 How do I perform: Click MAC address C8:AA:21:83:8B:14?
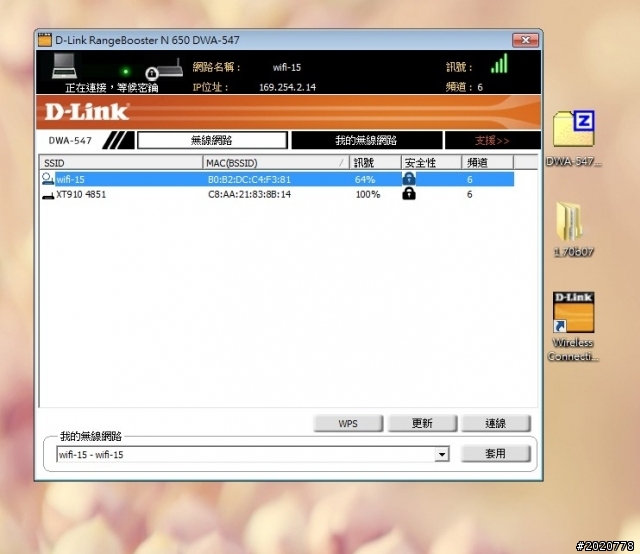pyautogui.click(x=249, y=194)
